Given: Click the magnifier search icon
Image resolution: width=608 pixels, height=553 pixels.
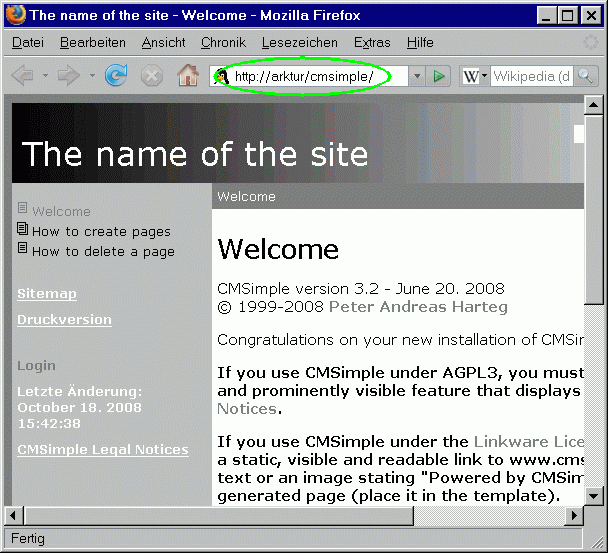Looking at the screenshot, I should click(585, 76).
